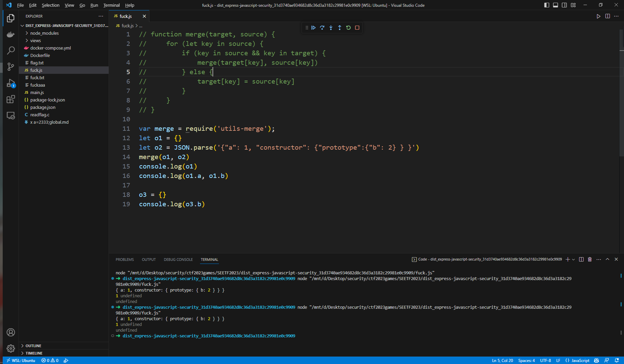Open the launch profile dropdown arrow
624x364 pixels.
tap(573, 259)
